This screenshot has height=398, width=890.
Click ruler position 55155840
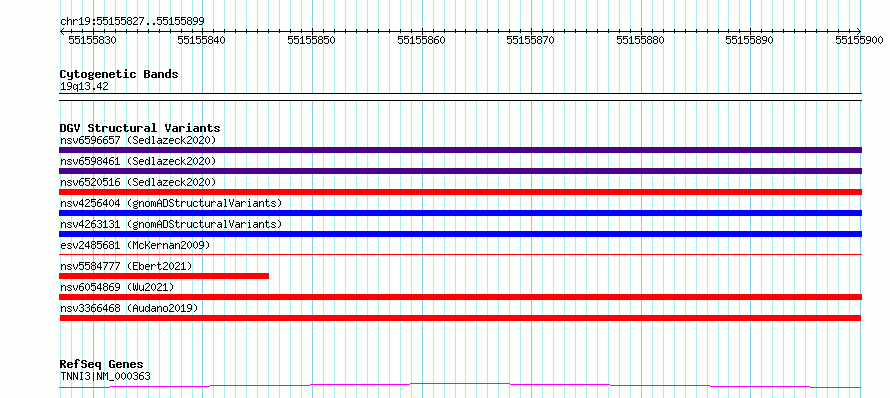201,40
